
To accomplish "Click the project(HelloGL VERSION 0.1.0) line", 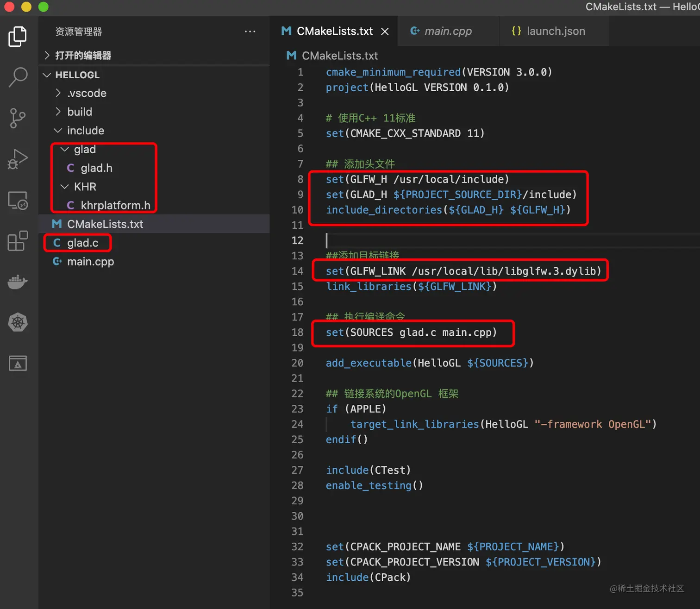I will tap(417, 88).
